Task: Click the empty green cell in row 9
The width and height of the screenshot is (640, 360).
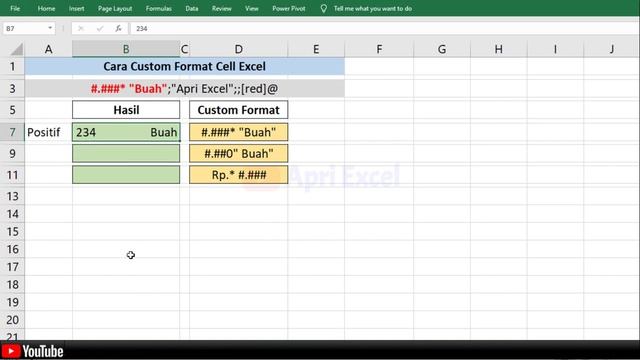Action: (126, 153)
